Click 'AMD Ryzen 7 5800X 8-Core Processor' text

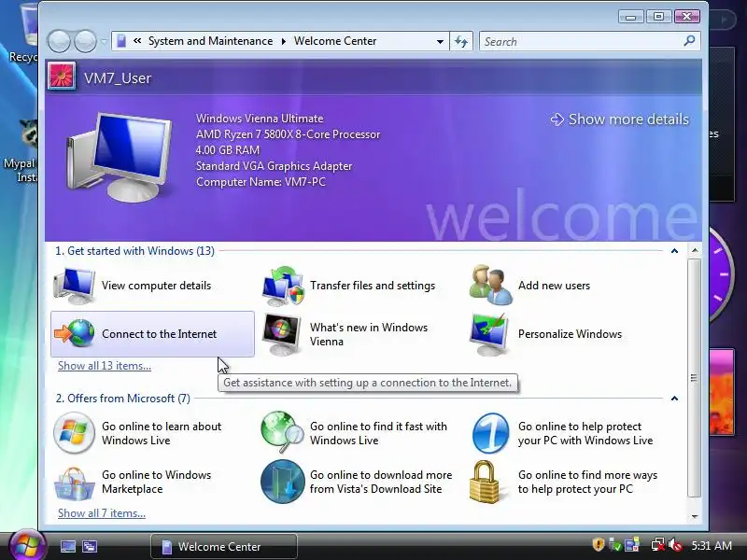point(289,134)
